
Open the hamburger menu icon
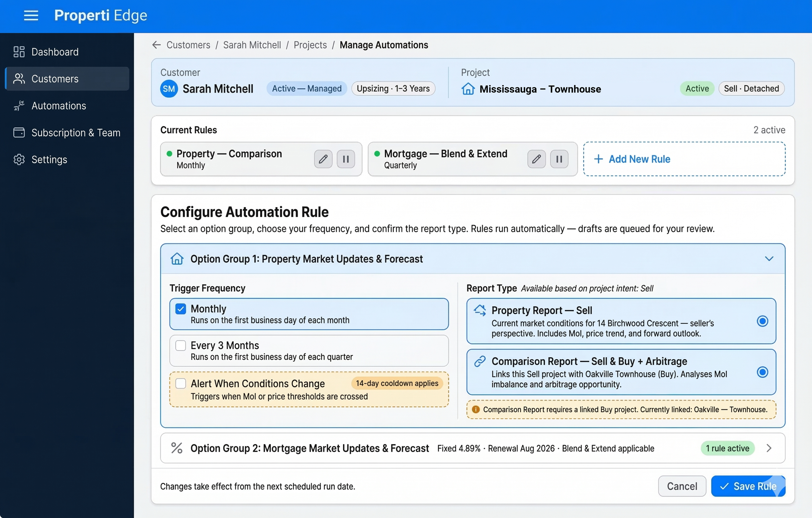[x=31, y=16]
